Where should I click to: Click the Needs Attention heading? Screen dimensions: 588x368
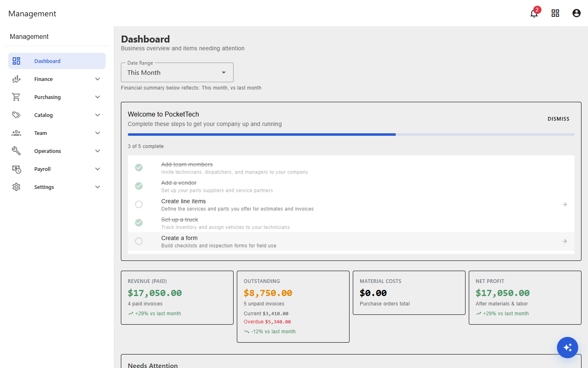[x=153, y=365]
